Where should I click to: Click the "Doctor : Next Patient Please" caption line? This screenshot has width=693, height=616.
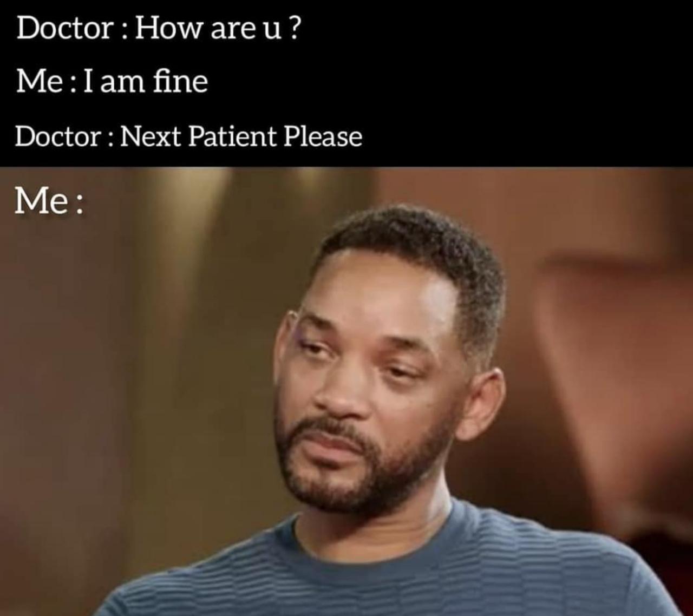coord(188,136)
